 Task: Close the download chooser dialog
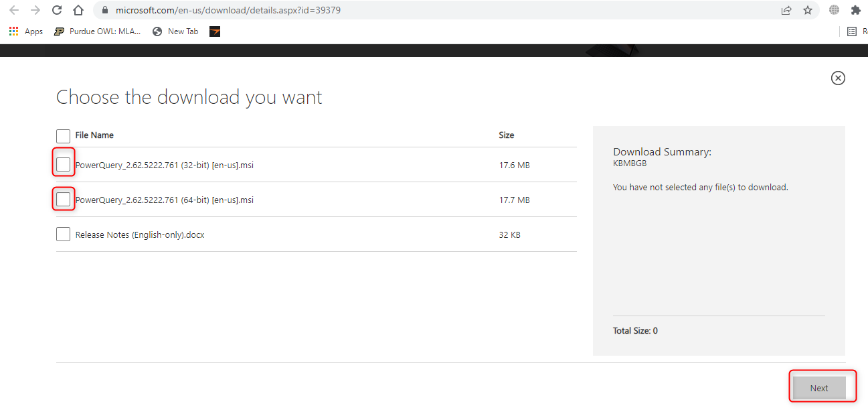pyautogui.click(x=838, y=78)
